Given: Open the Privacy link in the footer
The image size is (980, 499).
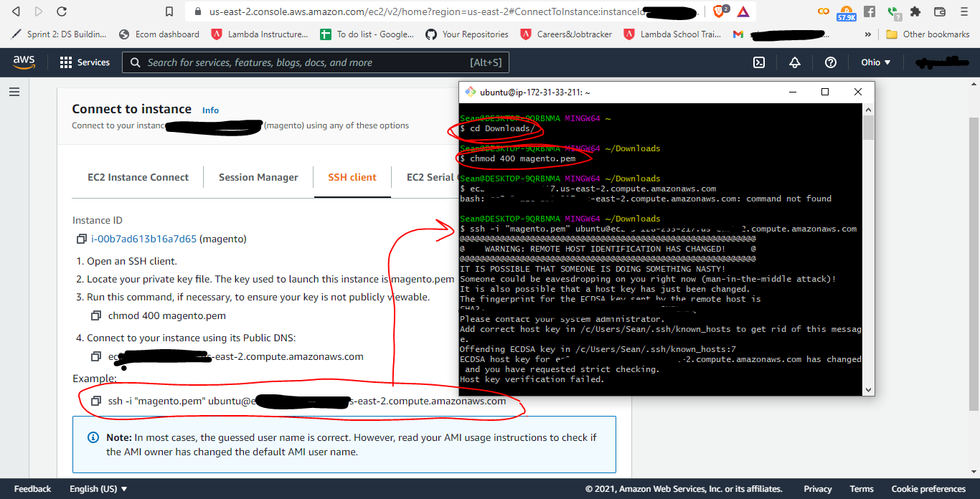Looking at the screenshot, I should 818,489.
